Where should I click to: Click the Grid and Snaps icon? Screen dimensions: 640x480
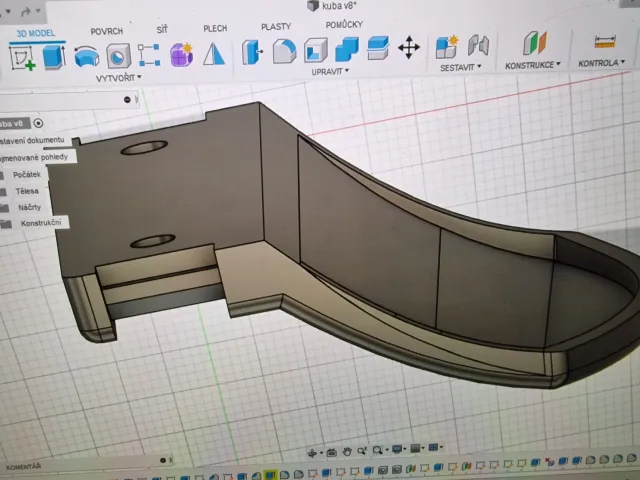point(415,449)
